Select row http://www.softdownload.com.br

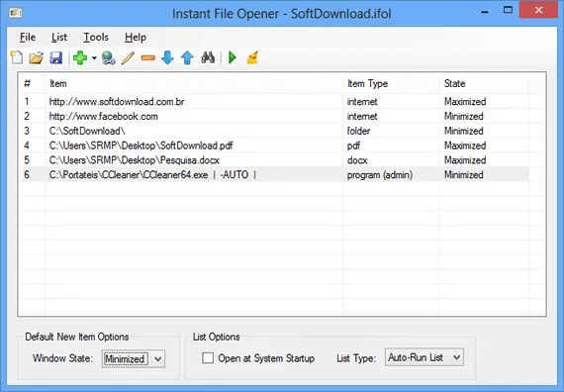274,102
